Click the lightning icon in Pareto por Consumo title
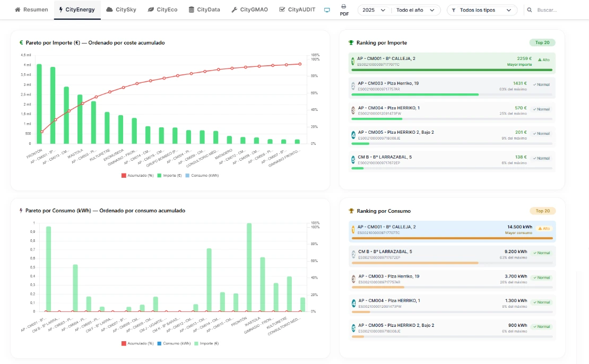 pyautogui.click(x=21, y=211)
